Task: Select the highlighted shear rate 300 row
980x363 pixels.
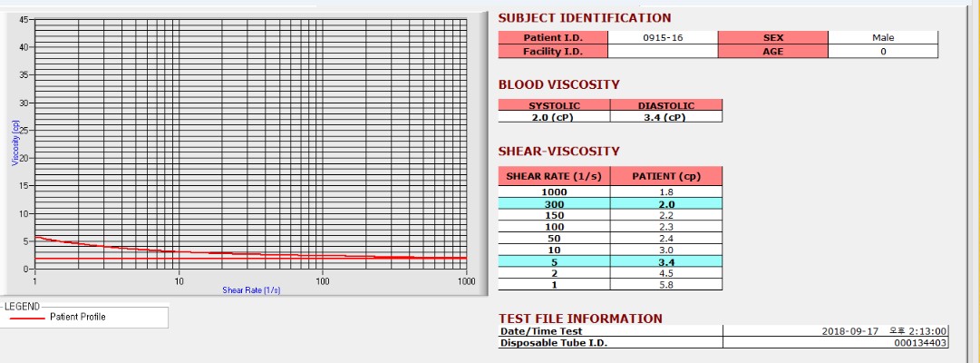Action: [610, 203]
